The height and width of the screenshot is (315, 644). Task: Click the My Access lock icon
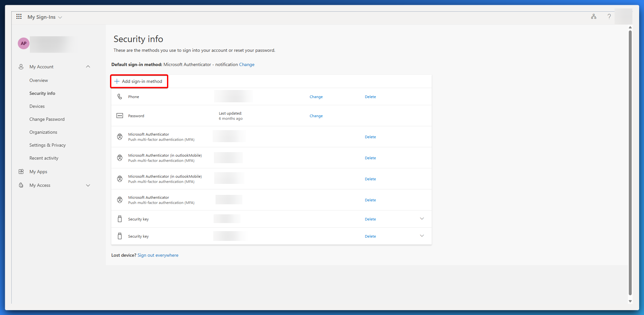click(x=21, y=185)
